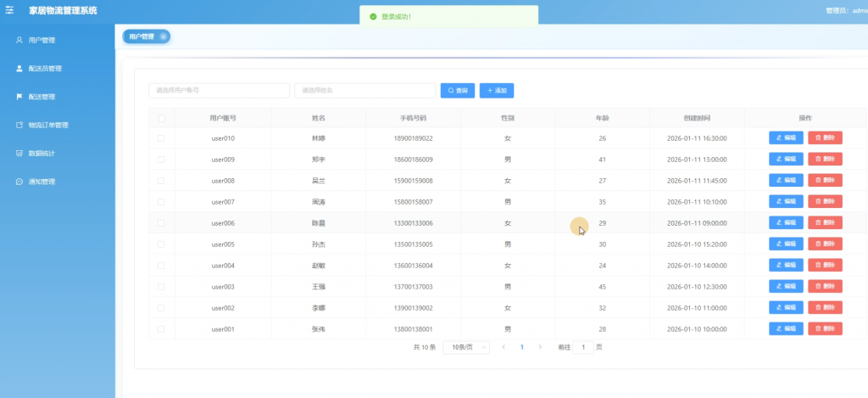The image size is (868, 398).
Task: Delete the user006 row
Action: (825, 223)
